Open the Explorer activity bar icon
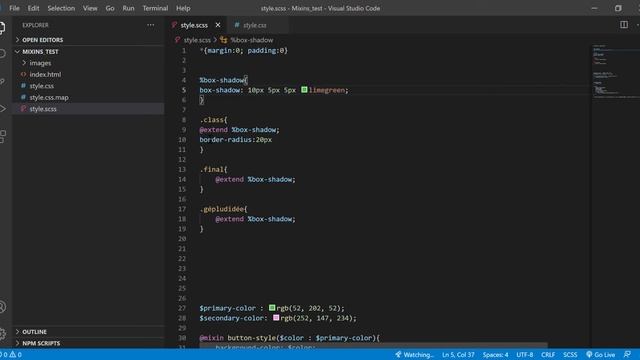The image size is (640, 360). (2, 28)
